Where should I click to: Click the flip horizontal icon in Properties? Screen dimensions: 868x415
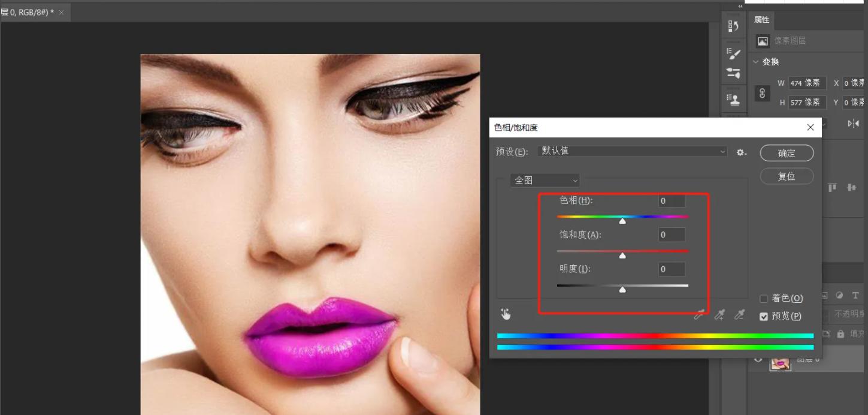pyautogui.click(x=853, y=124)
